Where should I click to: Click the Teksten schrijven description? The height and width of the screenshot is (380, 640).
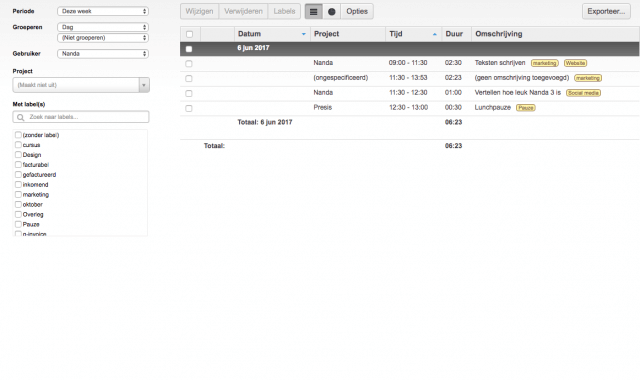click(x=500, y=63)
